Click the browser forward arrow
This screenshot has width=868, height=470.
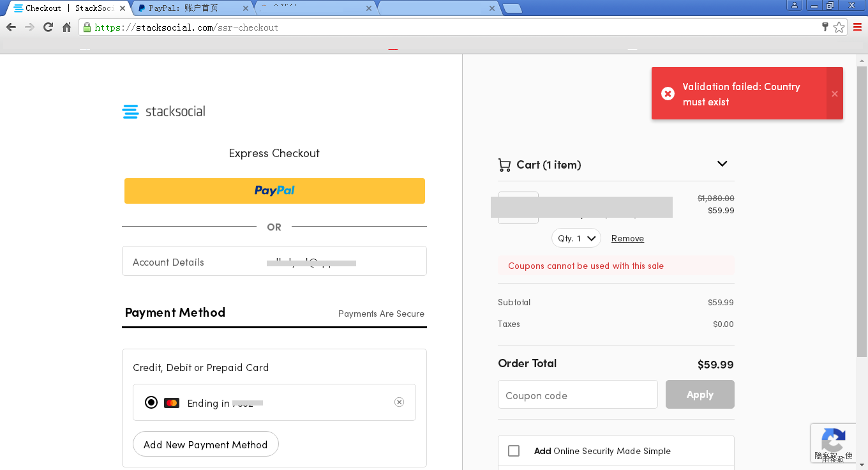click(x=29, y=27)
